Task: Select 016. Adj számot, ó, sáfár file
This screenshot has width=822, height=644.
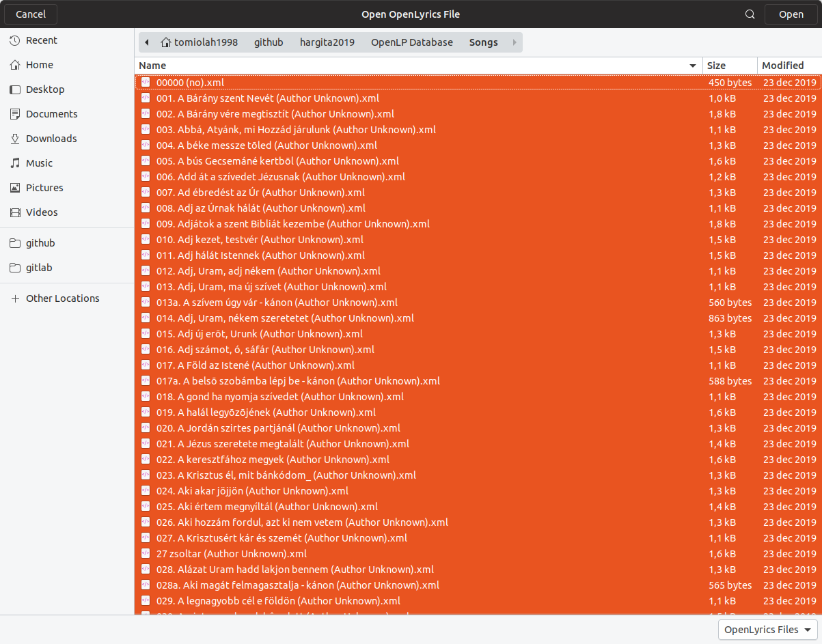Action: (x=478, y=349)
